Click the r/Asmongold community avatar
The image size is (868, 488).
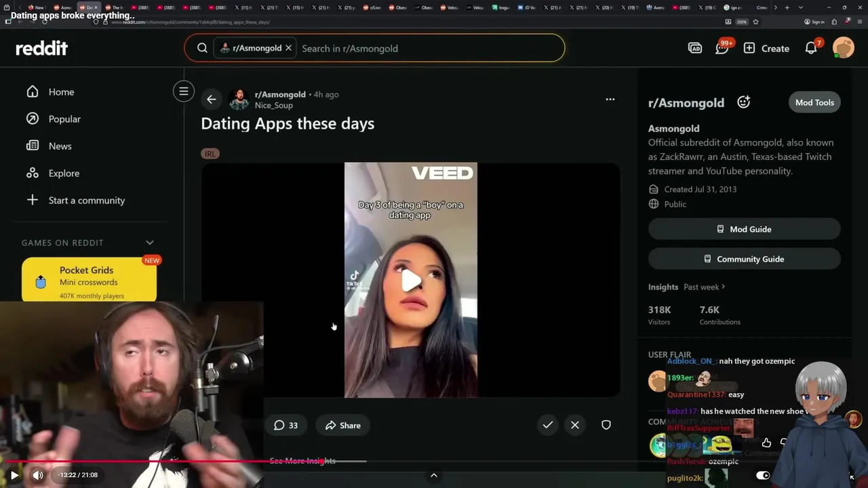[x=239, y=100]
